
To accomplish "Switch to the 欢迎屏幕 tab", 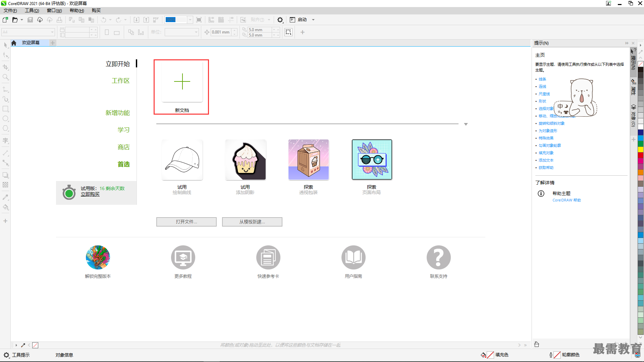I will (x=31, y=43).
